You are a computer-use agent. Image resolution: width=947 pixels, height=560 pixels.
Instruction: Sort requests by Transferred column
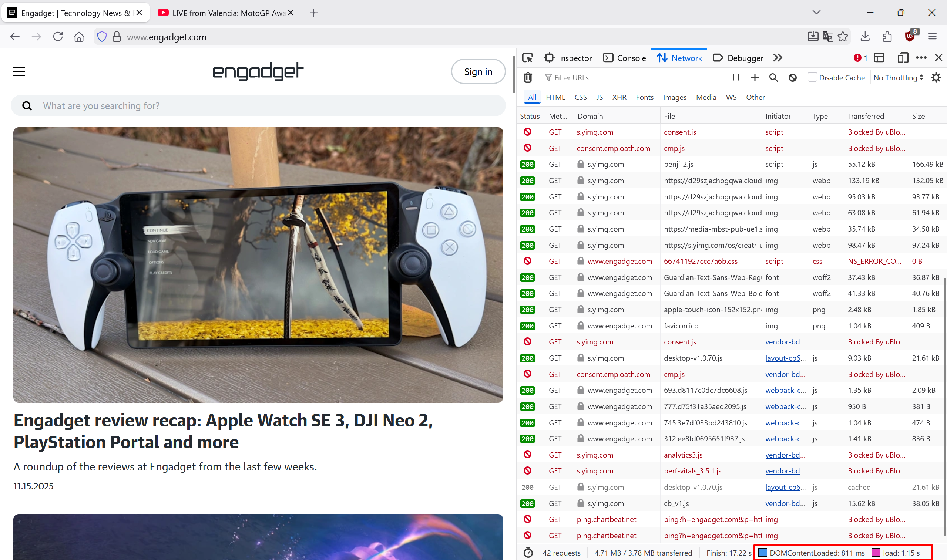coord(876,116)
